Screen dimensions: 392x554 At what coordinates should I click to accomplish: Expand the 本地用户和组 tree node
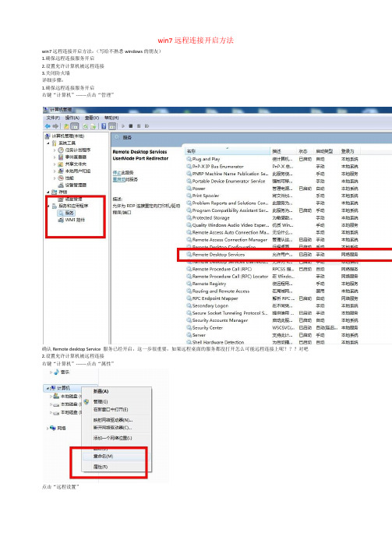(55, 171)
